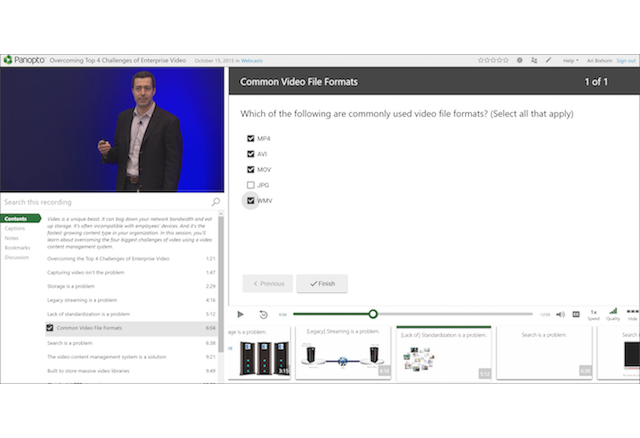Uncheck the MP4 checkbox

(x=251, y=138)
